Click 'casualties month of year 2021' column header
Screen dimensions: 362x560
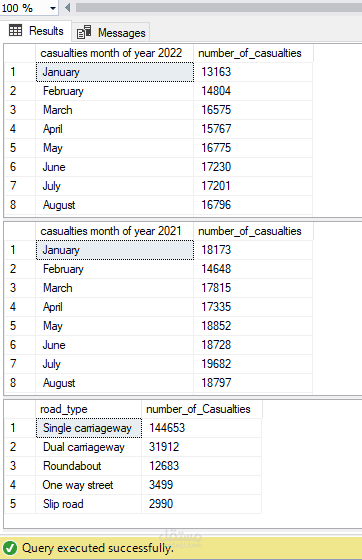point(114,231)
